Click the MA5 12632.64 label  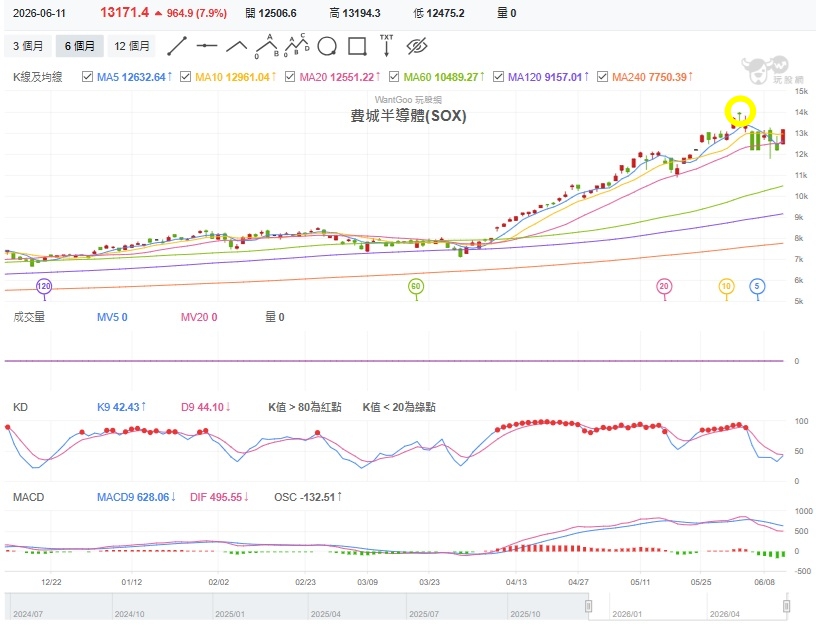pyautogui.click(x=134, y=77)
